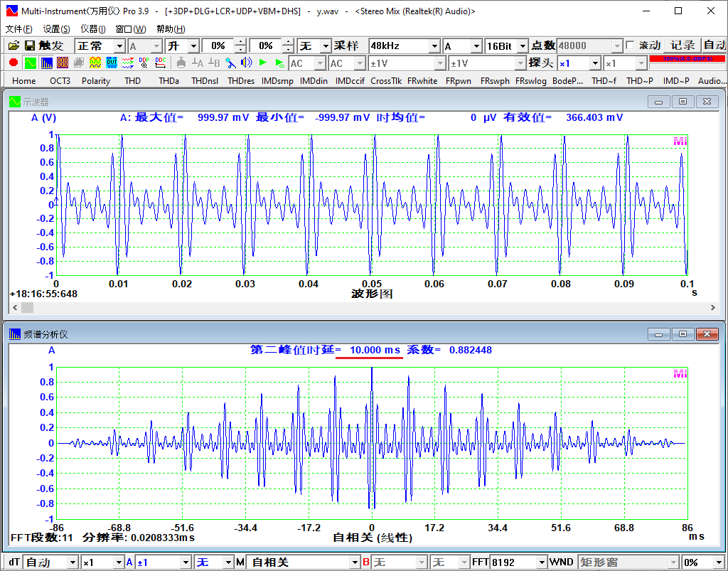The width and height of the screenshot is (728, 571).
Task: Toggle the spectrum analyzer icon
Action: (46, 62)
